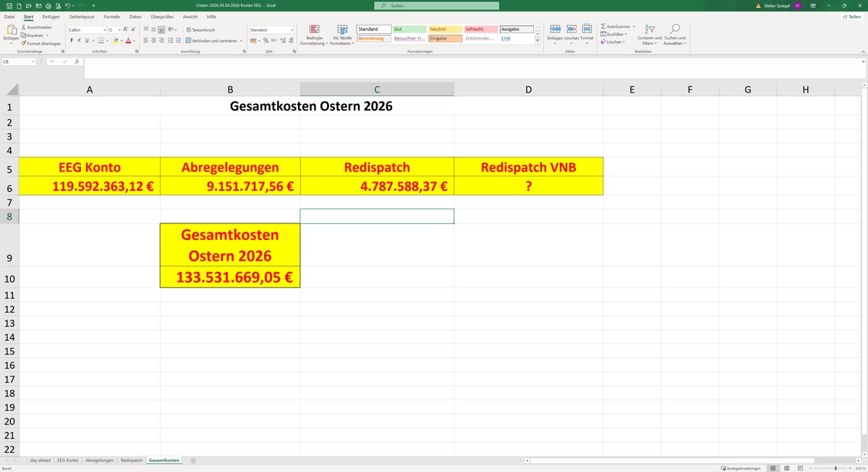The height and width of the screenshot is (472, 868).
Task: Toggle italic K formatting
Action: (x=79, y=40)
